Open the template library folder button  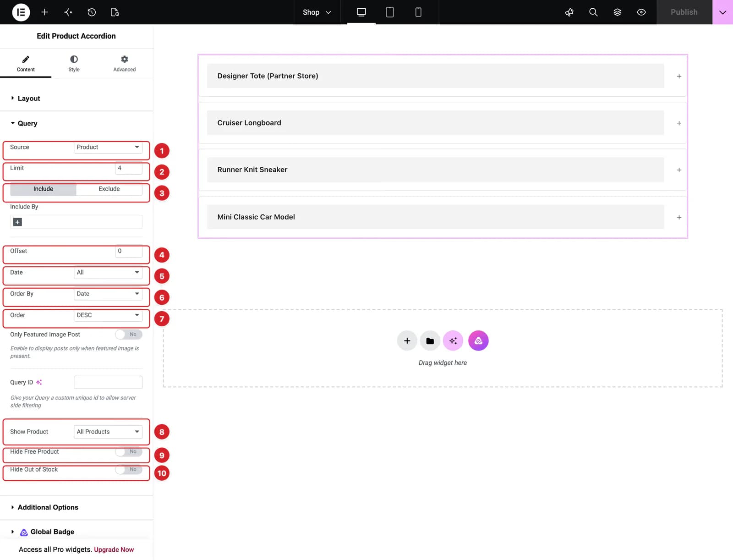click(430, 340)
